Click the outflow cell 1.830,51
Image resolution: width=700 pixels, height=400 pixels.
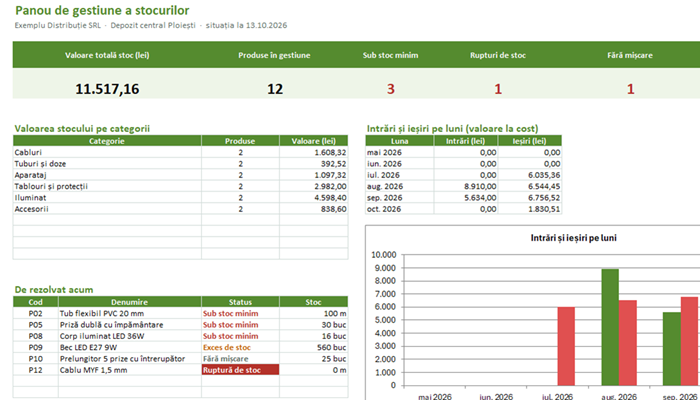point(529,209)
